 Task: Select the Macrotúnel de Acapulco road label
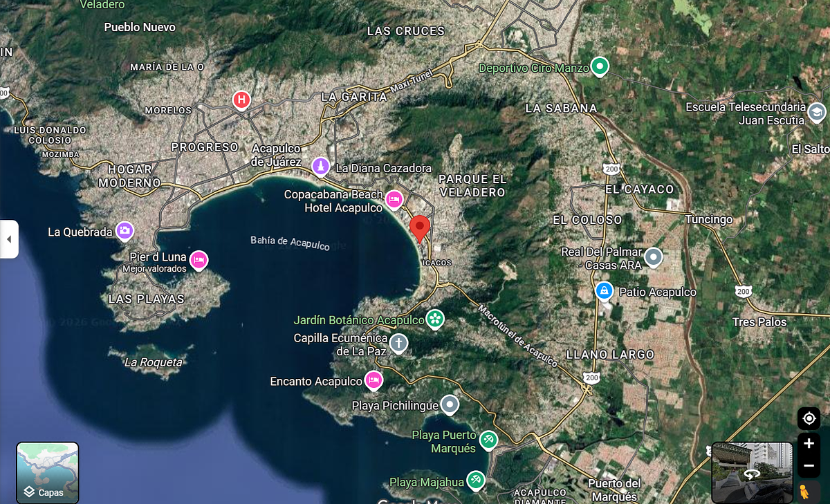517,336
